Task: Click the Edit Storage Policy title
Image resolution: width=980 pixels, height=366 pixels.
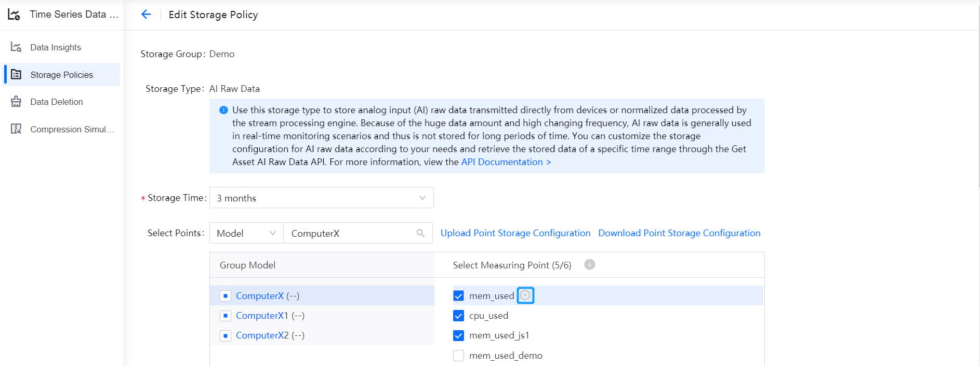Action: pyautogui.click(x=213, y=15)
